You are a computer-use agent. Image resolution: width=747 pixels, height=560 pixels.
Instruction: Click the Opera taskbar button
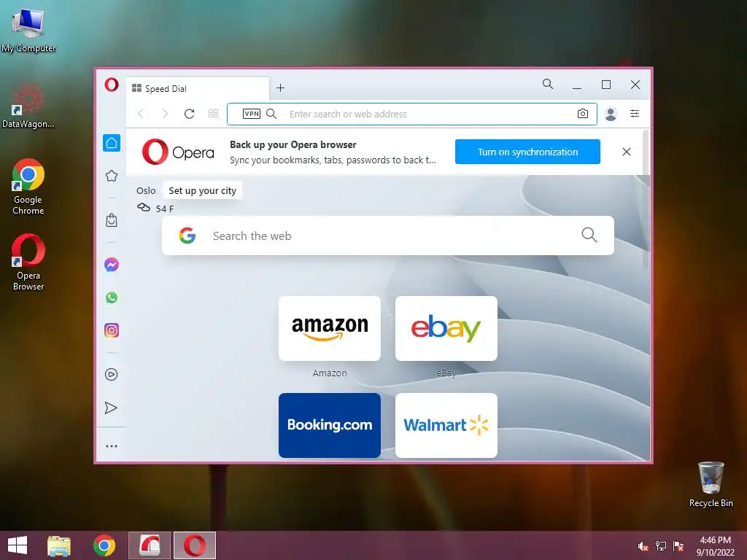tap(194, 545)
